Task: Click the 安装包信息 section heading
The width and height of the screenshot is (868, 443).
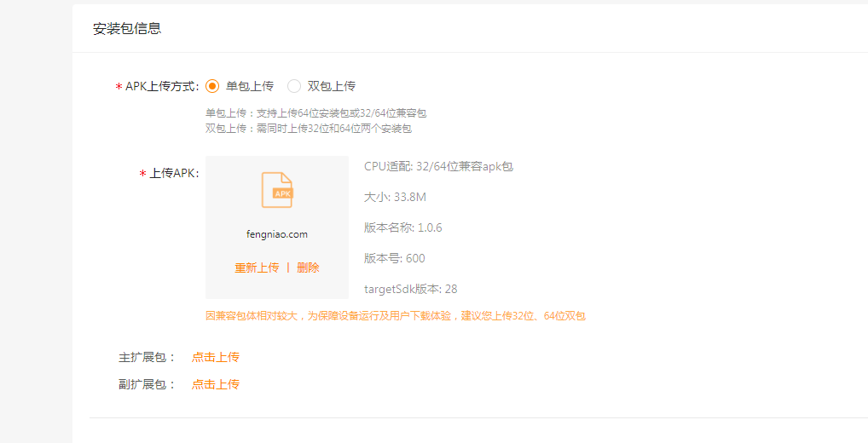Action: [x=127, y=29]
